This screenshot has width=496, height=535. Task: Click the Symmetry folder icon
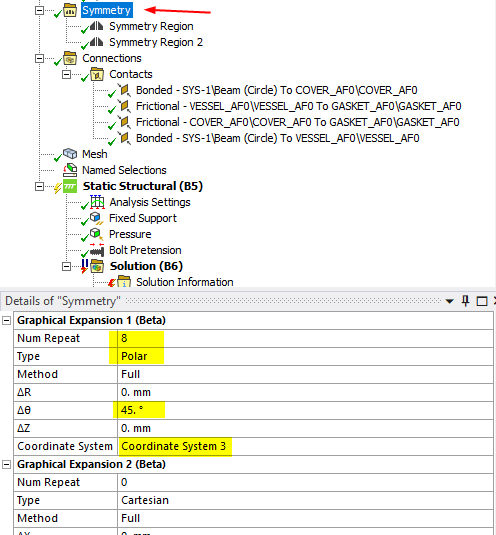(x=70, y=10)
